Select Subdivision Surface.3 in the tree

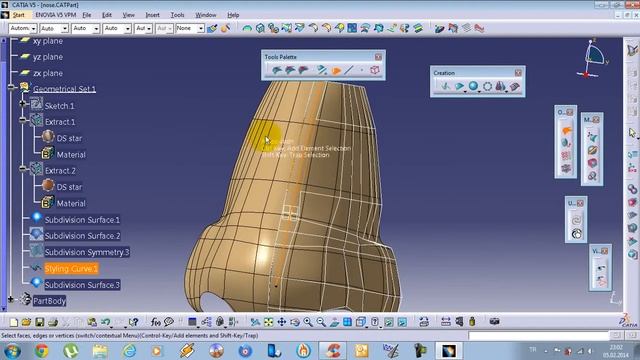(82, 285)
